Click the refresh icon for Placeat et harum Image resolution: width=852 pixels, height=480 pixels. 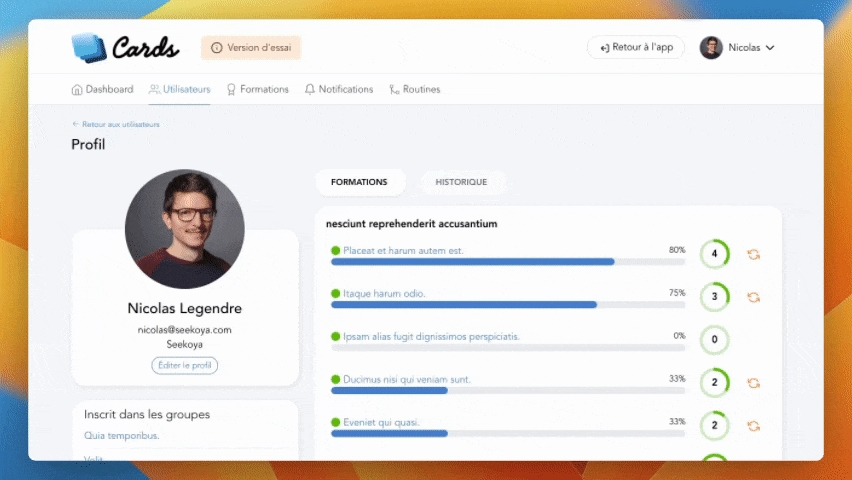click(x=754, y=254)
